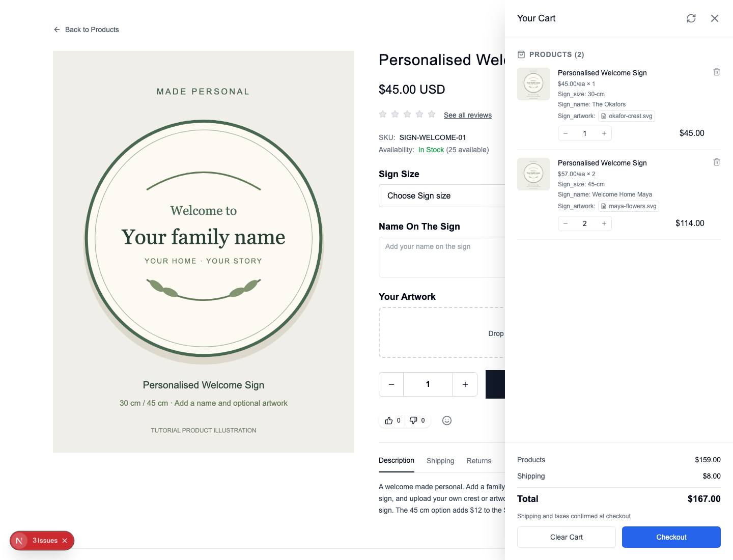Click the product quantity input field
This screenshot has width=733, height=560.
428,384
